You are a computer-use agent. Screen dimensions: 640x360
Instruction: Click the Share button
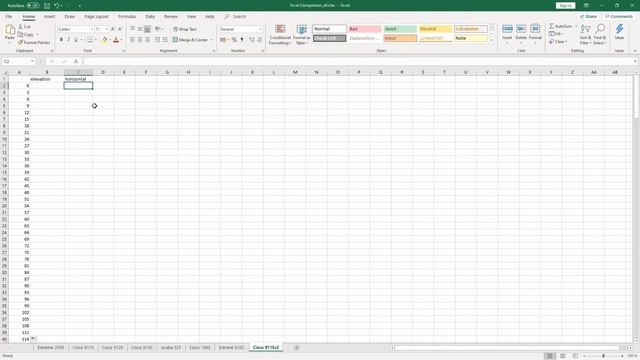[x=589, y=16]
